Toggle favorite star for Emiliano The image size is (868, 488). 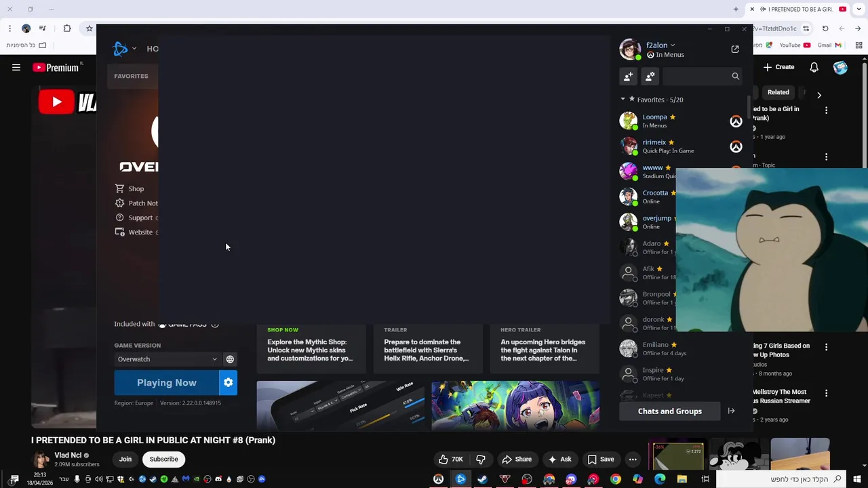(x=674, y=345)
